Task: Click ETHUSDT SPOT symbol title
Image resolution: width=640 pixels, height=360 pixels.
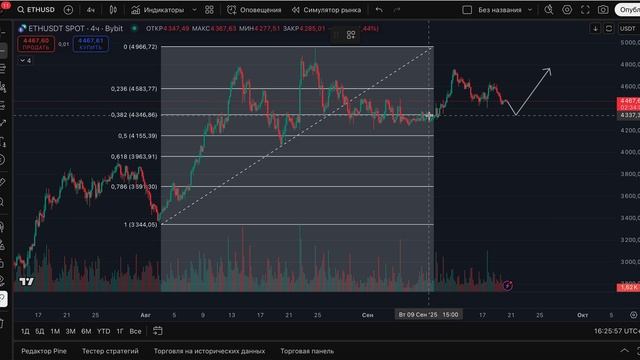Action: (x=75, y=28)
